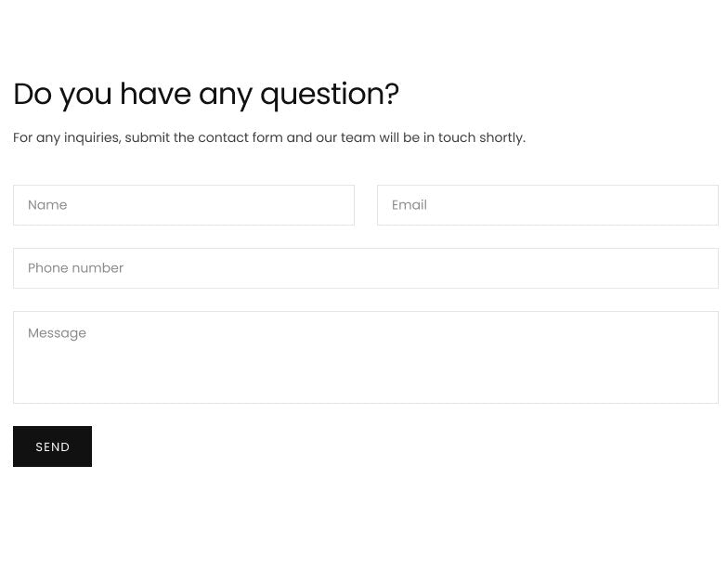Focus the Email input field

547,205
